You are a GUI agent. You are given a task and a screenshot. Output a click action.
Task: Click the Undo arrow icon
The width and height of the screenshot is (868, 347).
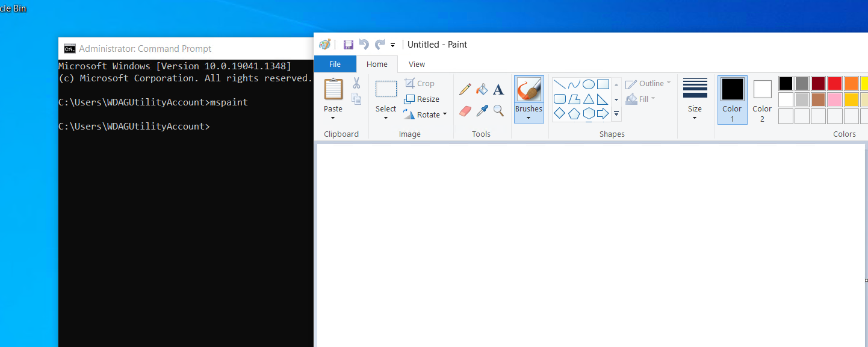point(364,45)
